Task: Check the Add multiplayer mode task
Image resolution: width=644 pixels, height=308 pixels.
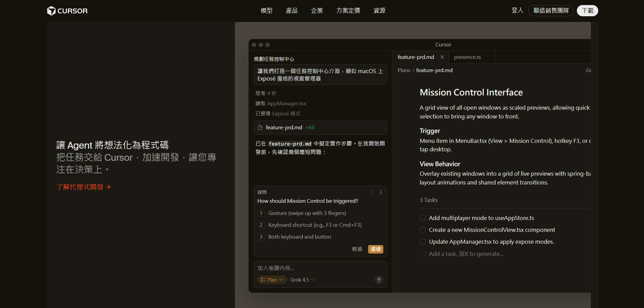Action: (x=423, y=218)
